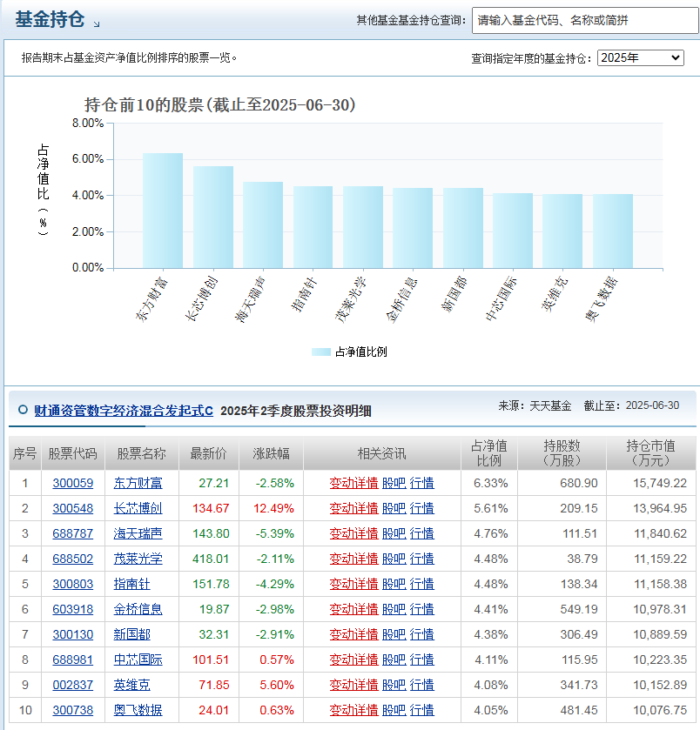Open stock code 688502 link
Image resolution: width=700 pixels, height=730 pixels.
(72, 559)
